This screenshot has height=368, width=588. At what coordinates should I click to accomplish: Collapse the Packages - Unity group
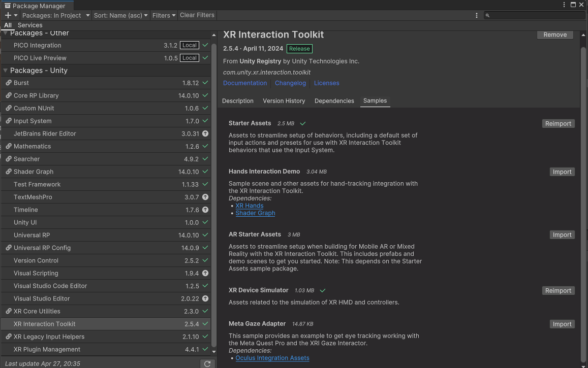5,71
